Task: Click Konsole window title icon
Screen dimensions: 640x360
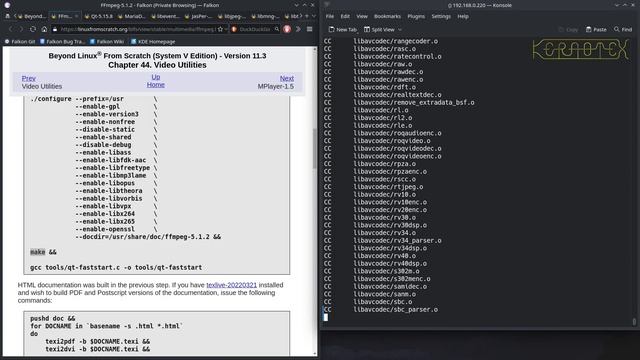Action: click(327, 5)
